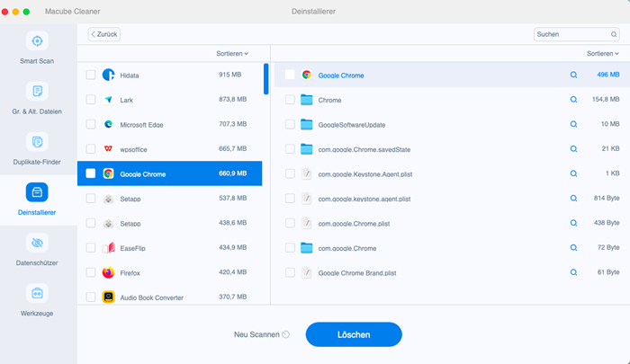Reveal com.google.Chrome.plist via magnifier icon
This screenshot has width=630, height=364.
point(574,223)
